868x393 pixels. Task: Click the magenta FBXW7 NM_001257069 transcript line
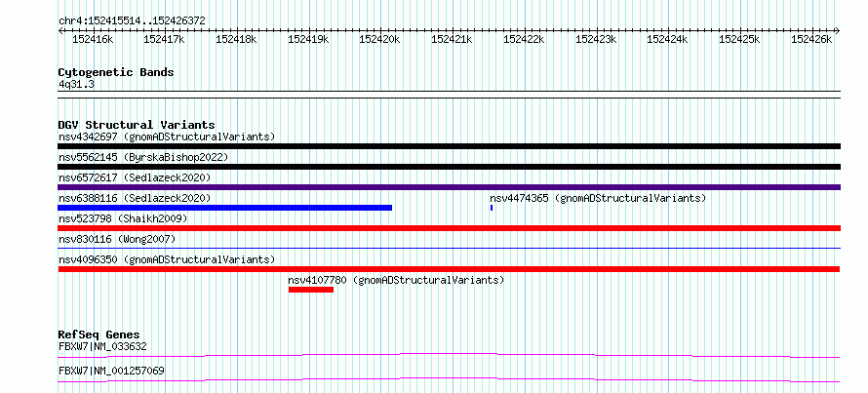pyautogui.click(x=449, y=379)
